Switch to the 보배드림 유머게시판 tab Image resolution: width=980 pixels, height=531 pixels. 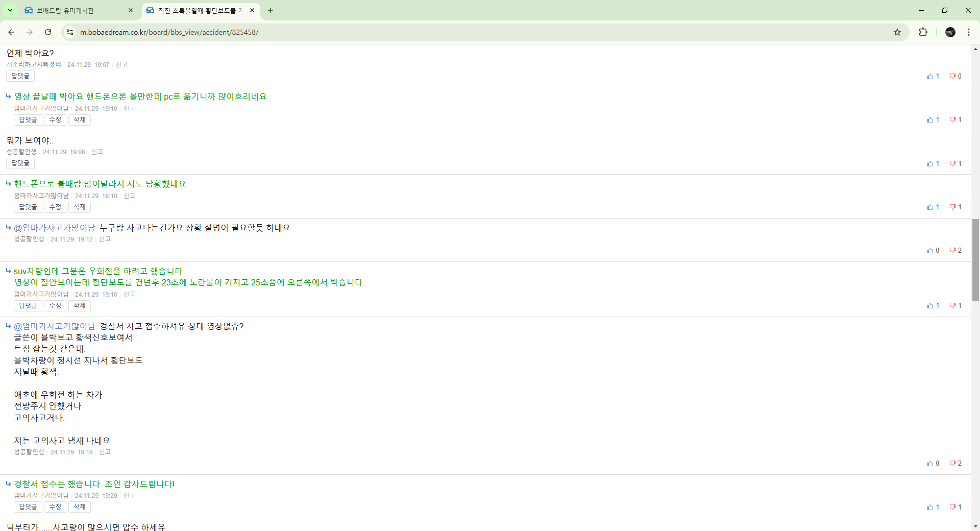[79, 10]
